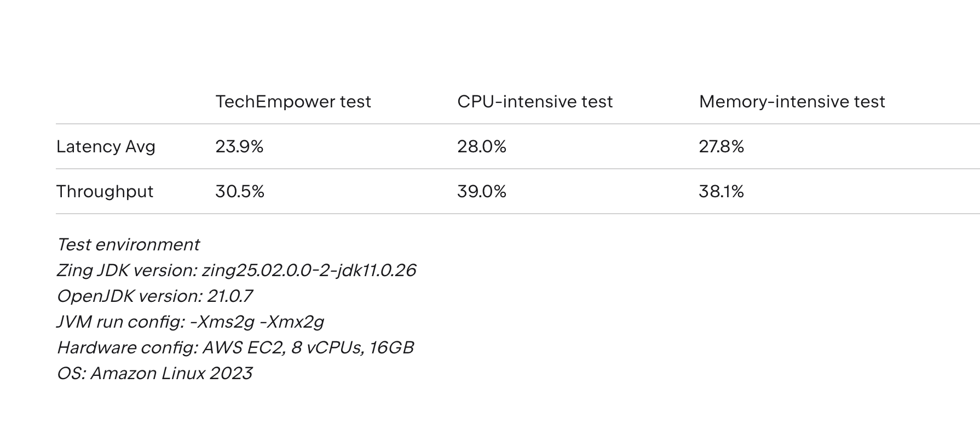Click the 27.8% latency cell
Viewport: 980px width, 429px height.
721,146
